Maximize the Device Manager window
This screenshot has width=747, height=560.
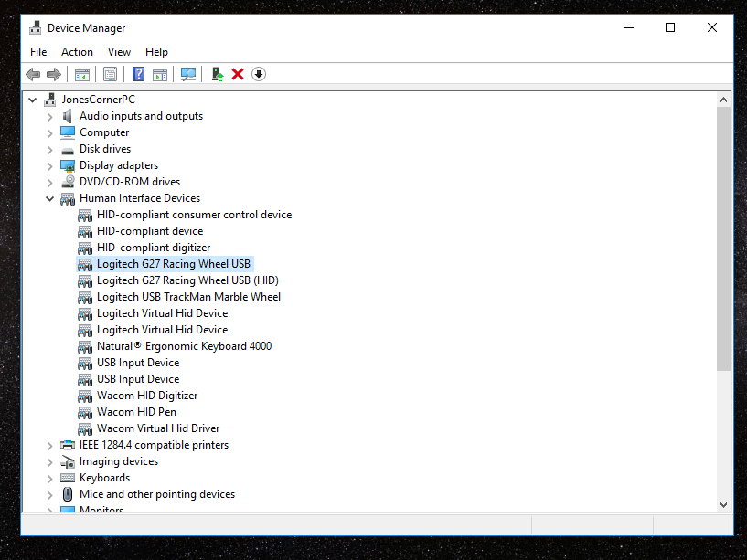(x=670, y=27)
